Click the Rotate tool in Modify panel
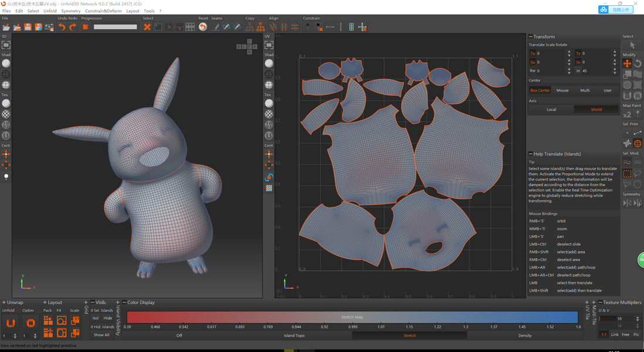The image size is (644, 352). click(638, 63)
